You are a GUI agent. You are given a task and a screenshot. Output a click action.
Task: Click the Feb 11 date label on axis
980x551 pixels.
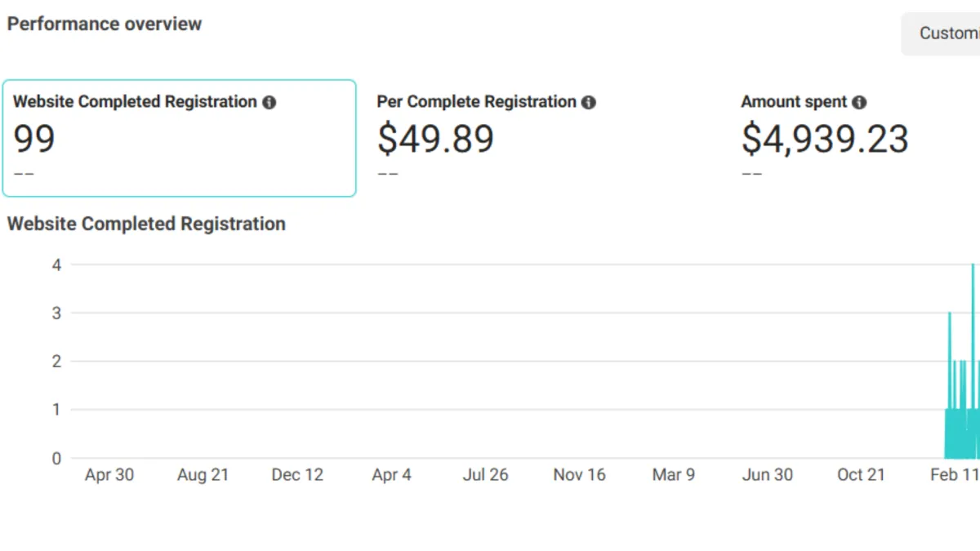[954, 475]
